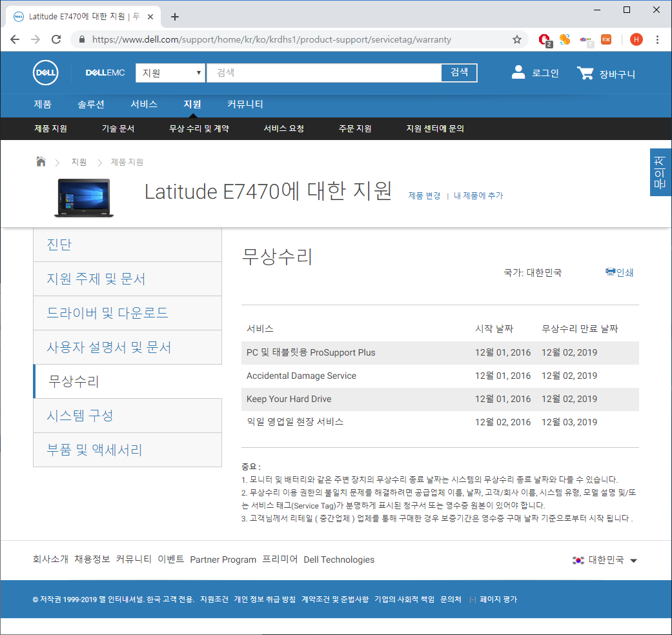Click the 회사소개 footer link

click(x=50, y=559)
